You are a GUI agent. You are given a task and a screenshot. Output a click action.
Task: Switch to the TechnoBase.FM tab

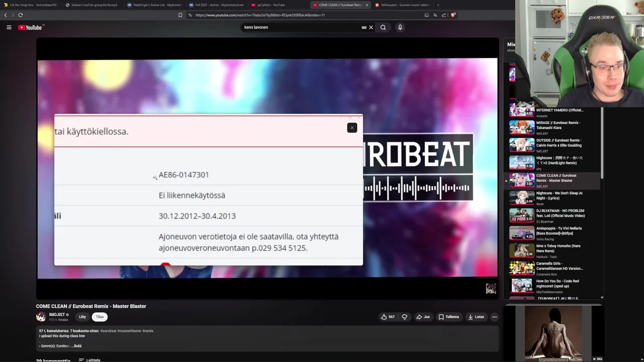[30, 5]
